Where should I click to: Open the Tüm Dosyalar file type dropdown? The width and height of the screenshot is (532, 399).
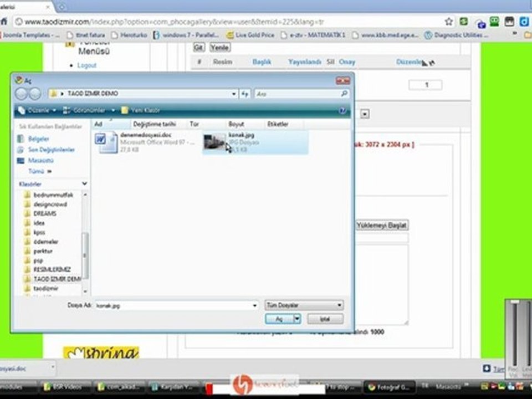pos(304,305)
